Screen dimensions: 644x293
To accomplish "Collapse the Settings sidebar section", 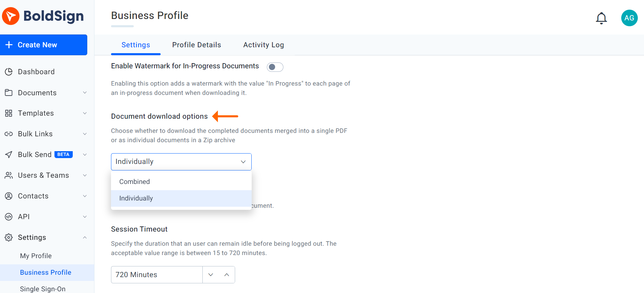I will point(85,237).
